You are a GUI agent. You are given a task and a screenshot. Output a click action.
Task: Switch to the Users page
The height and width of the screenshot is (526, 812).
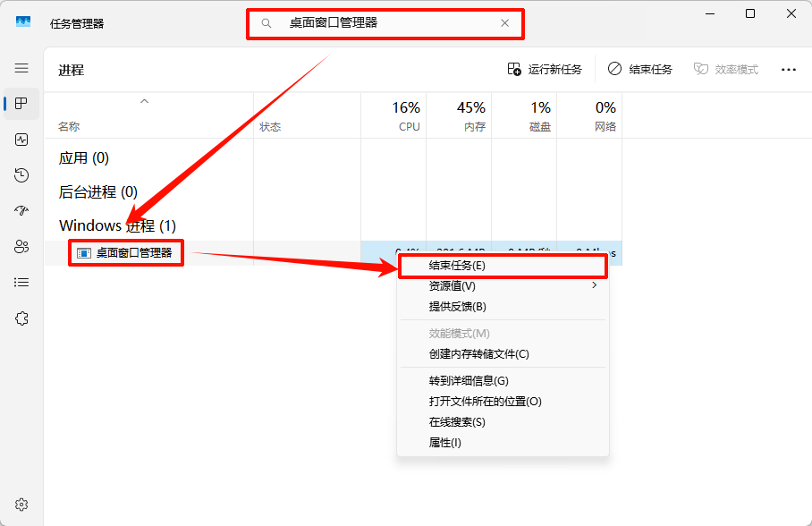tap(20, 246)
